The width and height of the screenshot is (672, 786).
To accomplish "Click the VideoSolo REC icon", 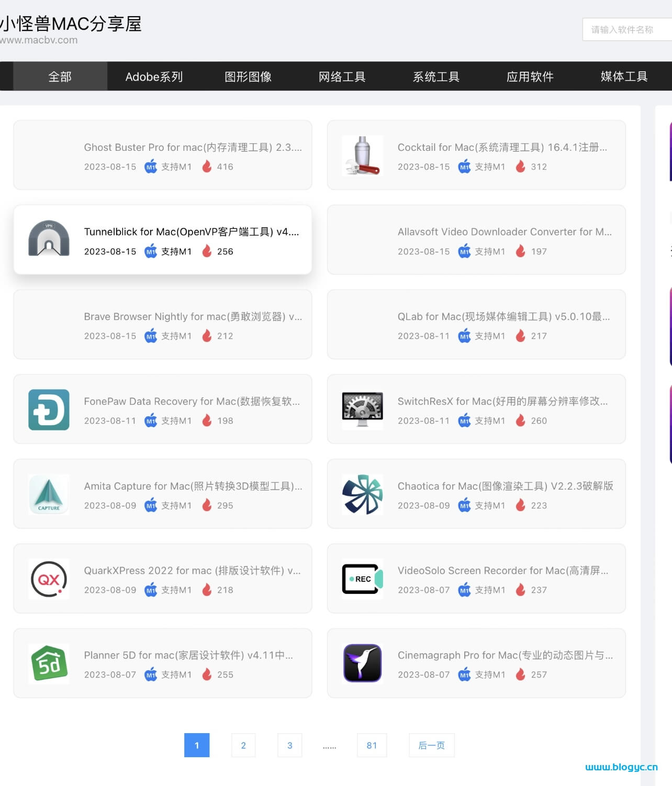I will [362, 579].
